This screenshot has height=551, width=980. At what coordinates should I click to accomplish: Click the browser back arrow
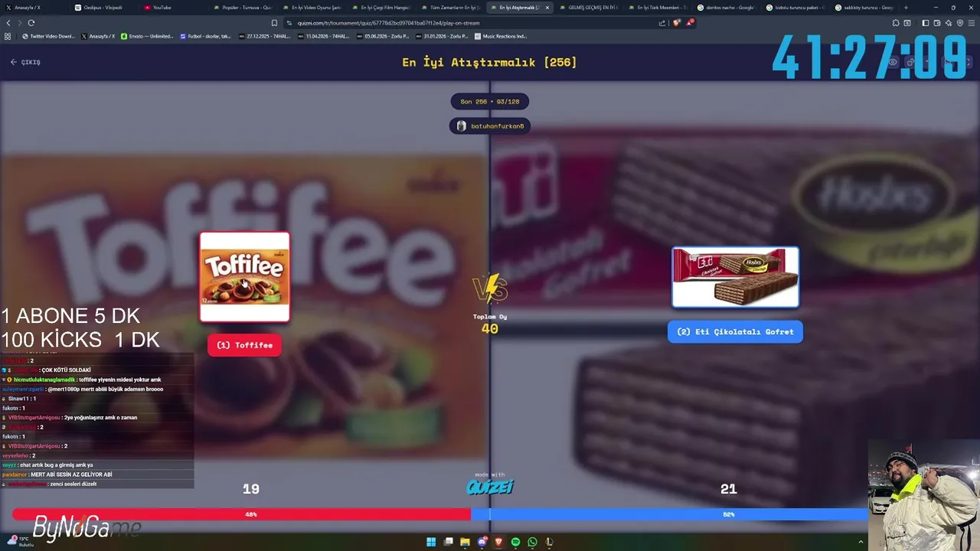click(8, 23)
